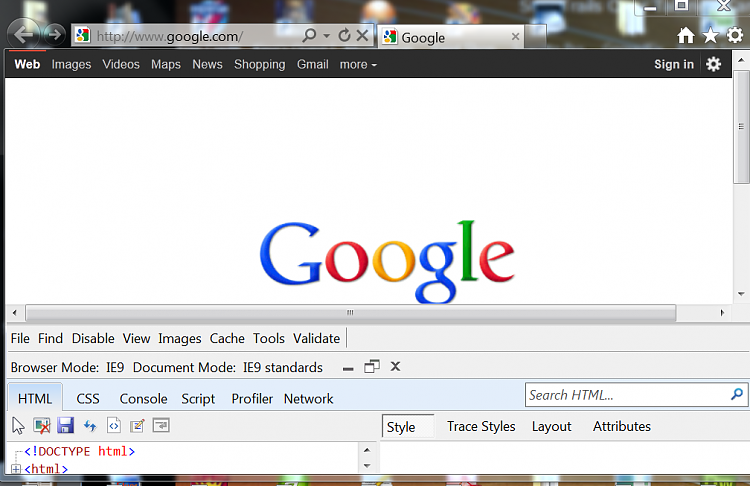Open Google options gear in black bar

(x=714, y=64)
